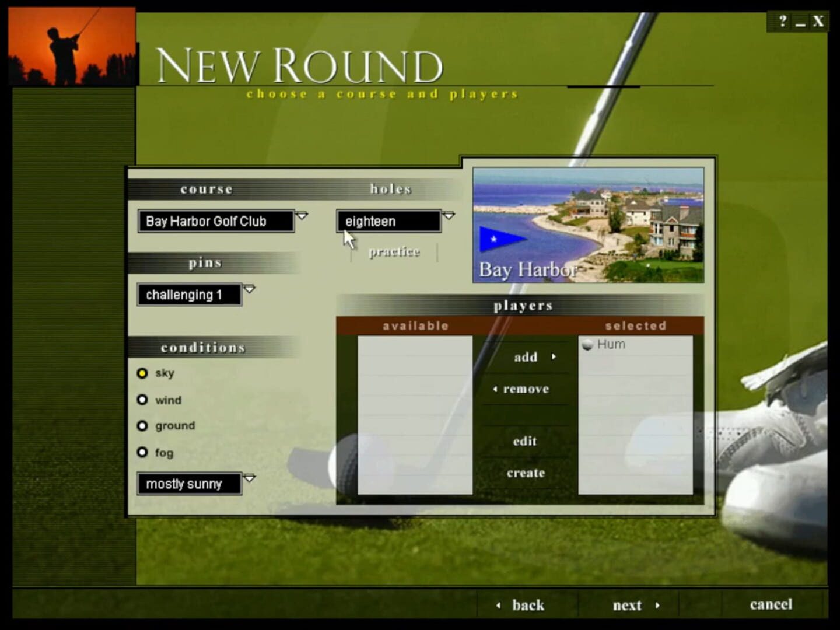Click the blue flag on Bay Harbor preview
This screenshot has width=840, height=630.
(x=503, y=239)
